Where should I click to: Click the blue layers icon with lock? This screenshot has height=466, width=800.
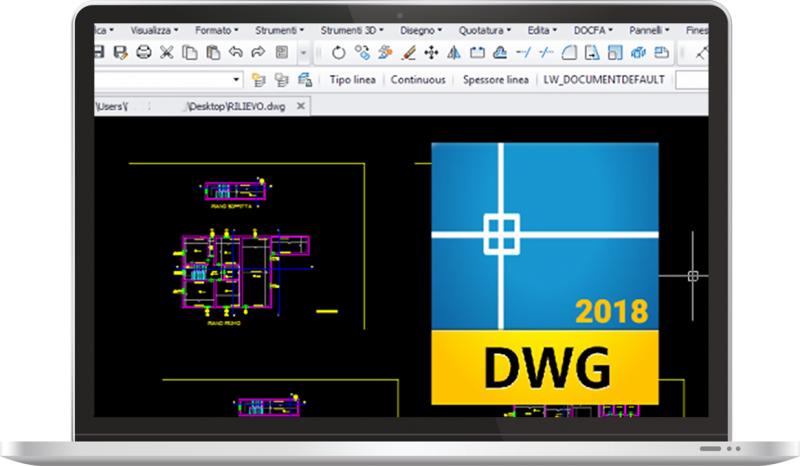[305, 80]
